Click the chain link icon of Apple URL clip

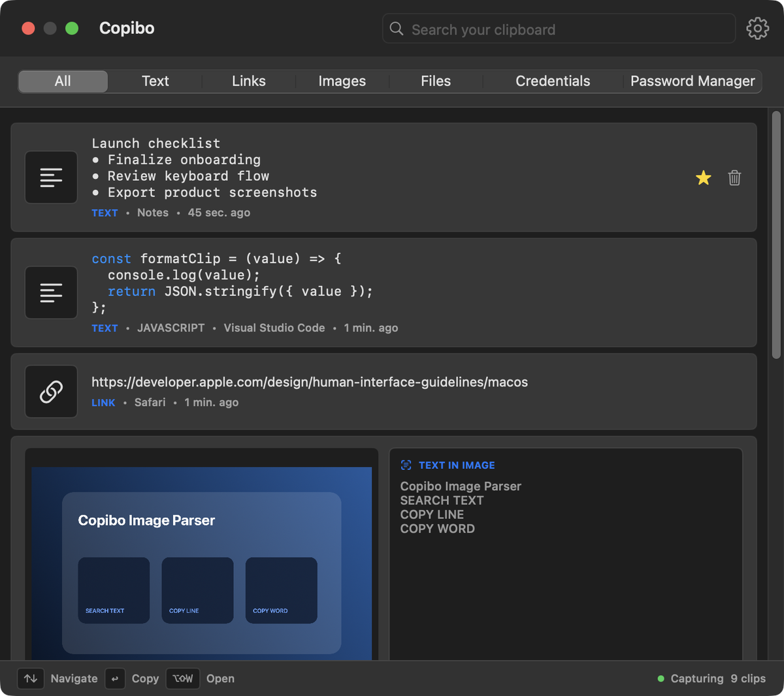point(51,391)
